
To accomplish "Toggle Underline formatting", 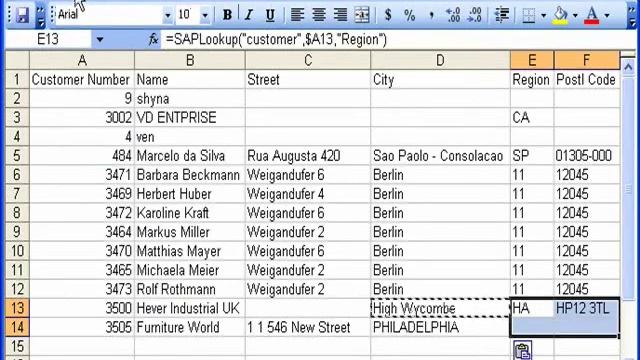I will (x=270, y=15).
